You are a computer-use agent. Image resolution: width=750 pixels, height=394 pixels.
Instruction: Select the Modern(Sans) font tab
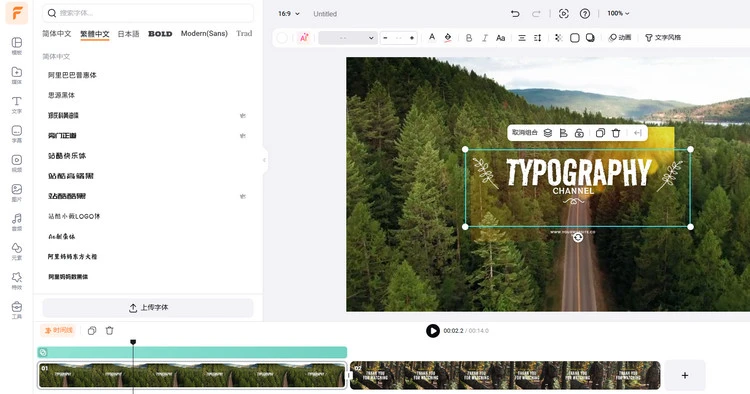pos(204,33)
